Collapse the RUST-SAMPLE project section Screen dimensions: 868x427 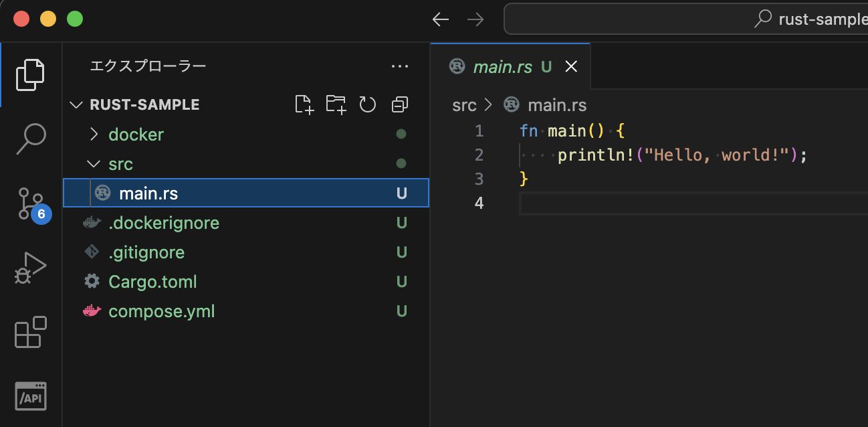(x=144, y=105)
